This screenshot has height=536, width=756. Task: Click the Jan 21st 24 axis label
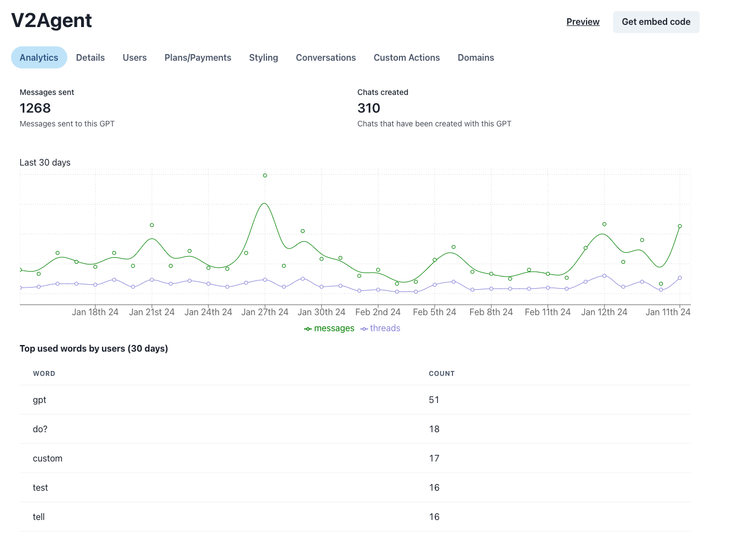152,312
